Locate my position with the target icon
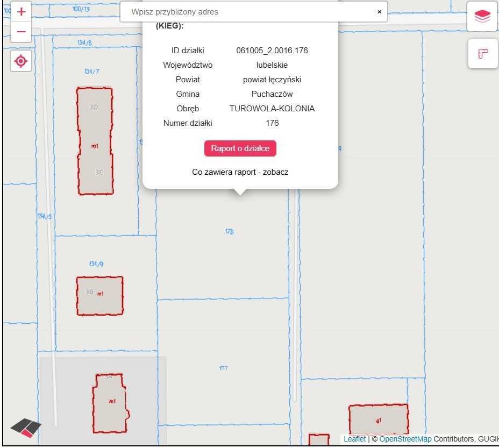Image resolution: width=499 pixels, height=448 pixels. tap(21, 61)
